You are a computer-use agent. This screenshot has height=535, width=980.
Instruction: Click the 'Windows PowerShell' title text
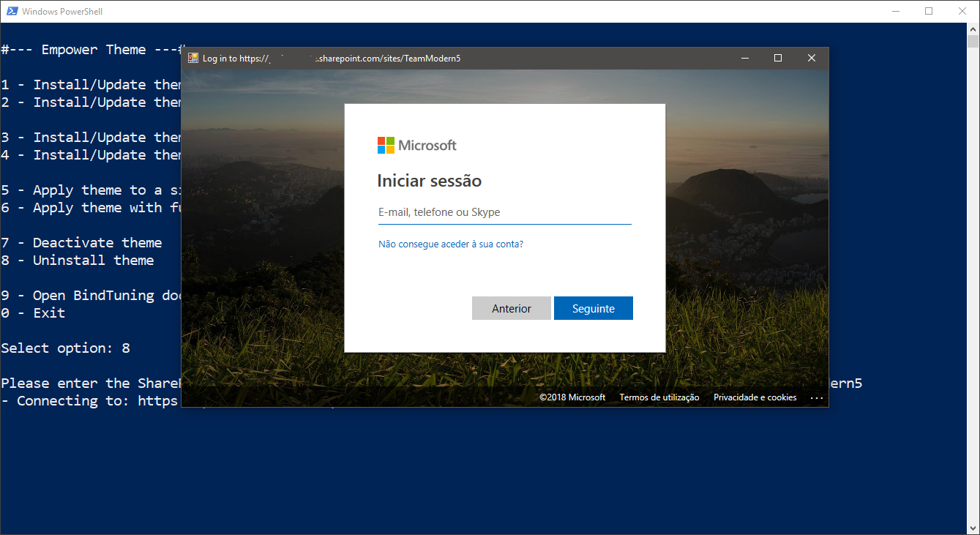62,12
